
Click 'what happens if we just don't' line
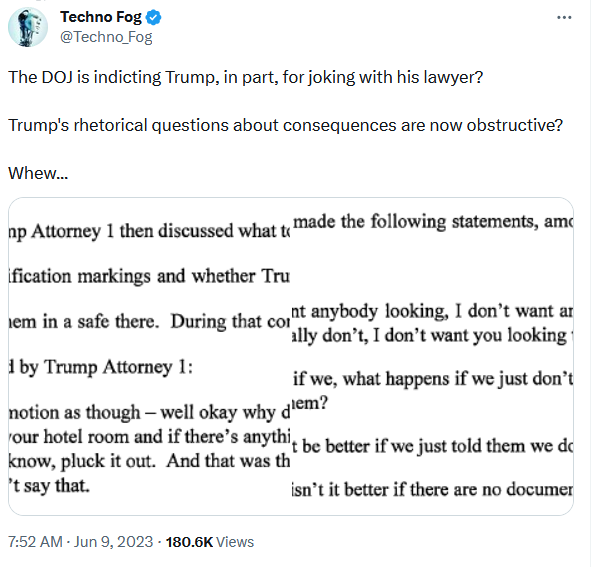click(x=433, y=379)
